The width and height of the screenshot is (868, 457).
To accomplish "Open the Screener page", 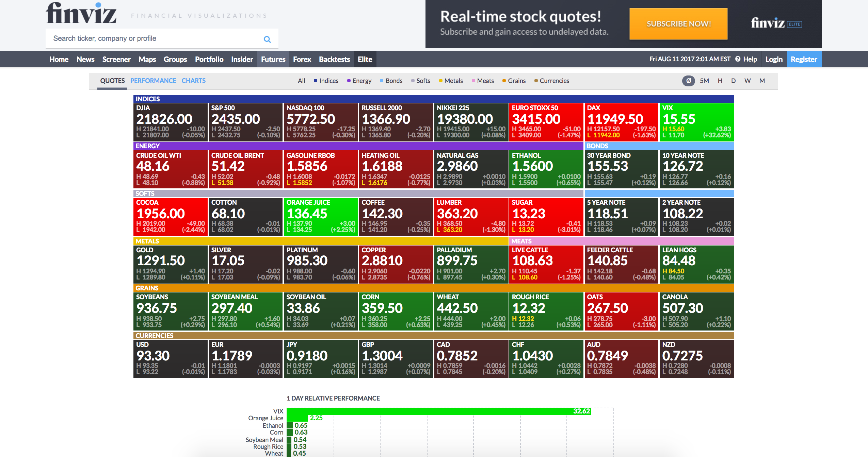I will [116, 60].
